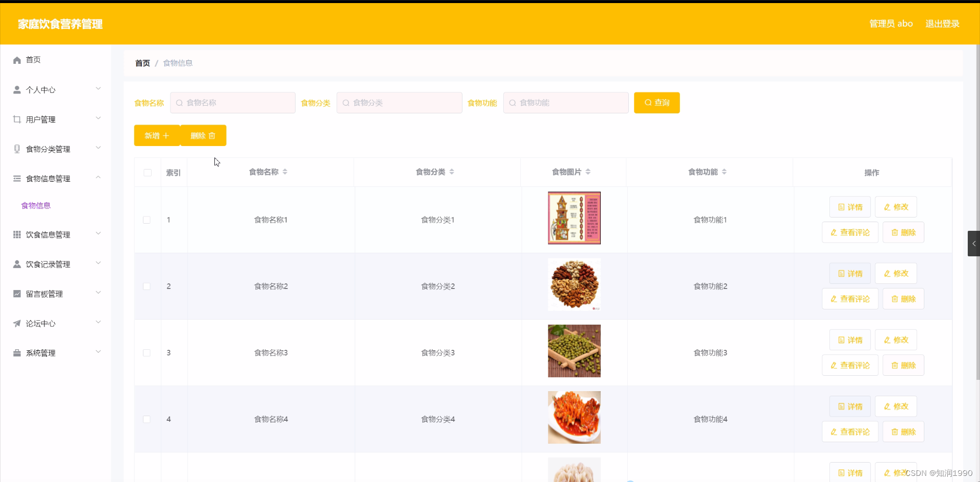The height and width of the screenshot is (482, 980).
Task: Click 退出登录 to log out
Action: click(942, 23)
